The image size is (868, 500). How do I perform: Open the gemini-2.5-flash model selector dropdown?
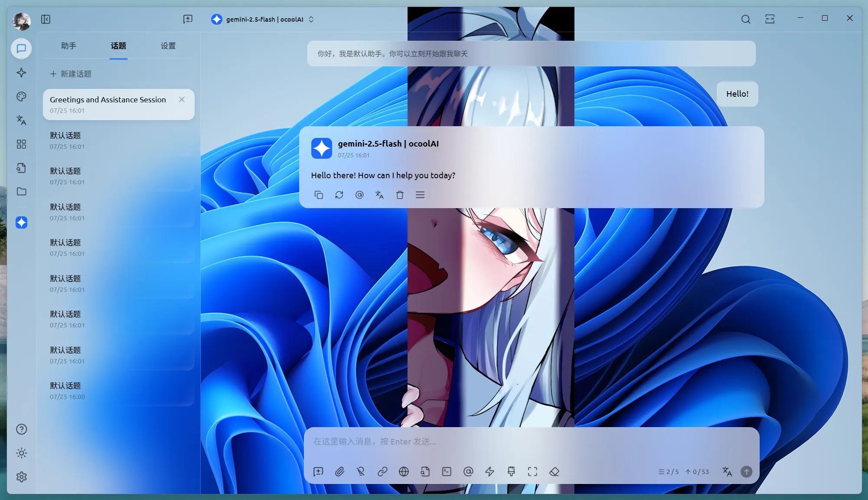click(262, 19)
